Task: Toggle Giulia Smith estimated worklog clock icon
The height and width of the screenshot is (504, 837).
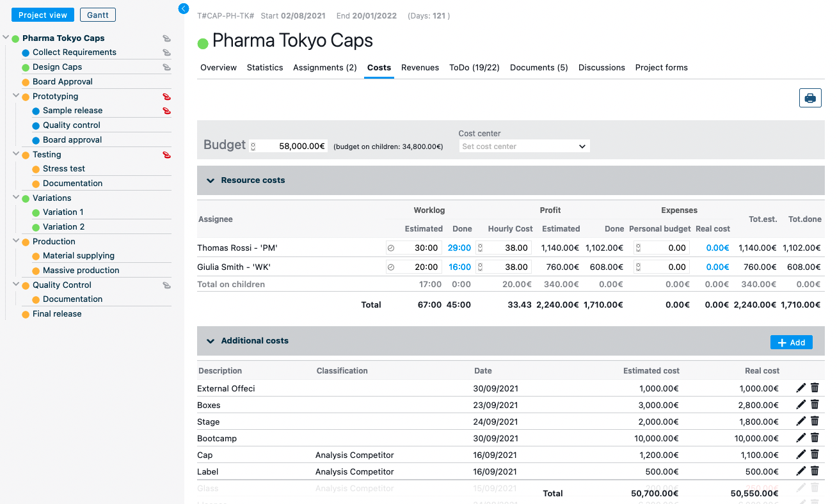Action: point(391,267)
